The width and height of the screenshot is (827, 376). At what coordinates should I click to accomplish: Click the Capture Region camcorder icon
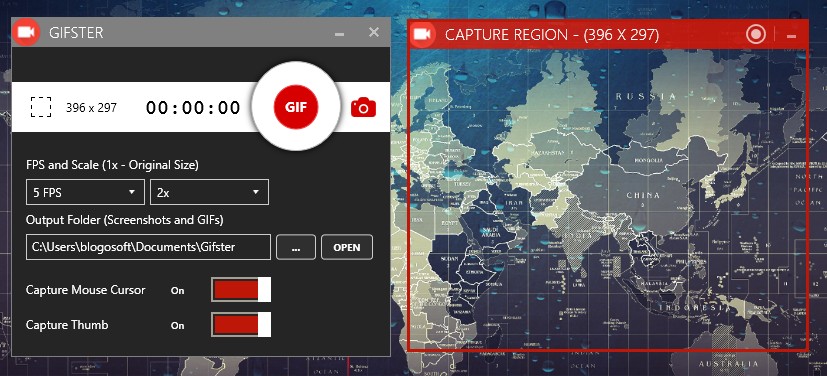point(422,34)
